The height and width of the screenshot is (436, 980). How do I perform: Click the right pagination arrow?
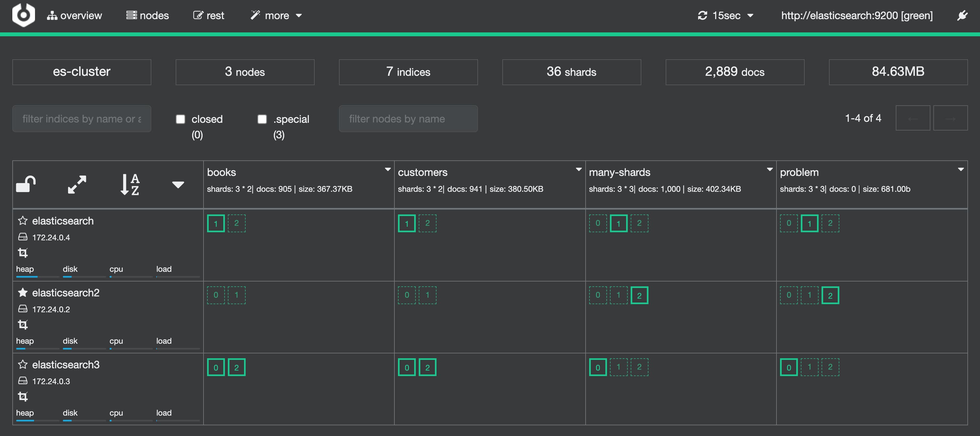tap(950, 118)
